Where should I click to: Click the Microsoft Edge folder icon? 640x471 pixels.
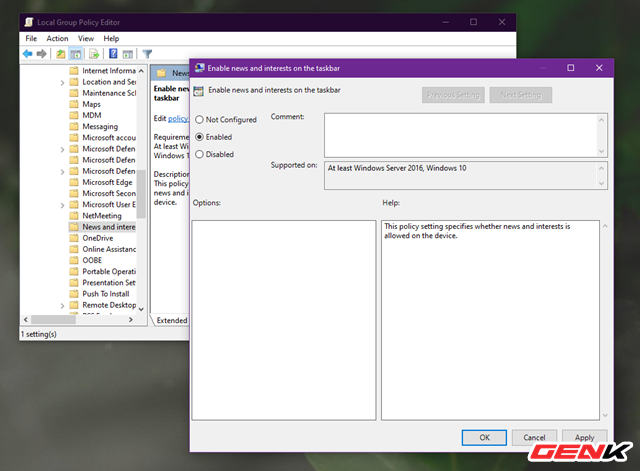[x=74, y=182]
